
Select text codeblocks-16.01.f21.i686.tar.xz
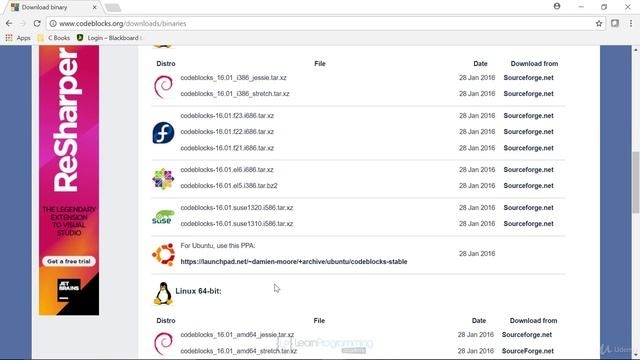pos(227,148)
